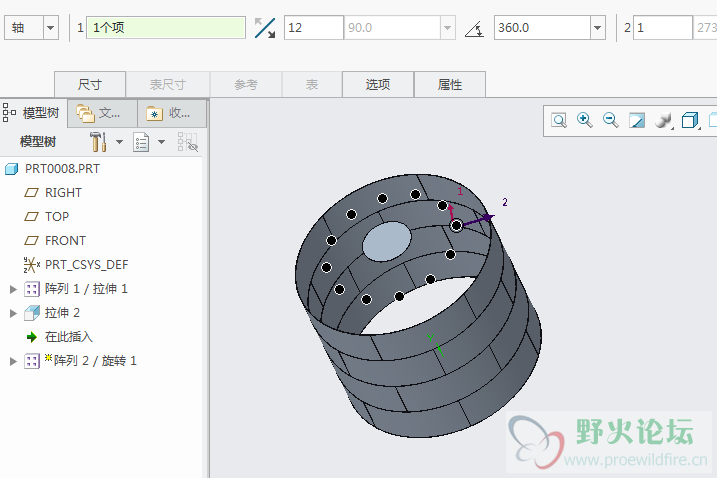Select 阵列 2 / 旋转 1 feature

95,361
